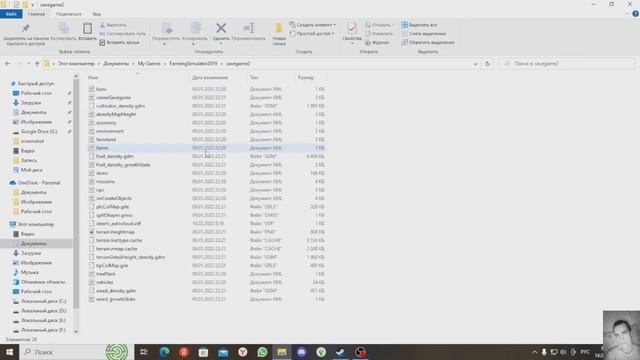640x360 pixels.
Task: Open New item (Создать элемент) dropdown
Action: pyautogui.click(x=313, y=25)
